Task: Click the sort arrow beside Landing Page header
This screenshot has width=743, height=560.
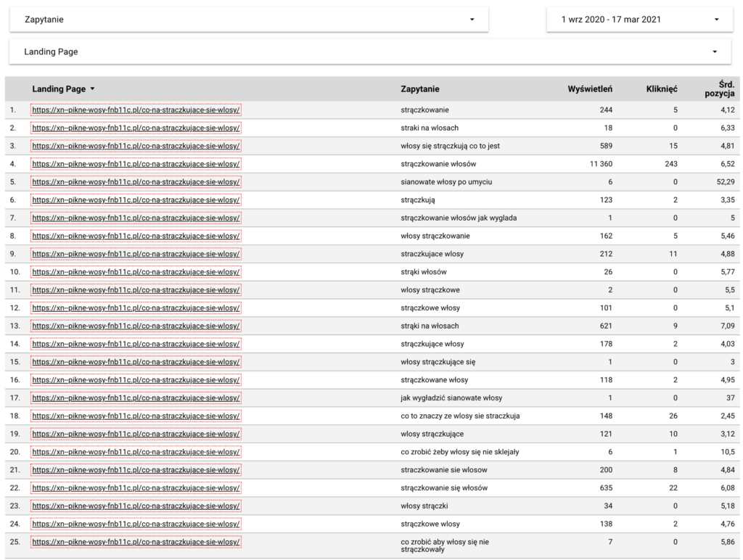Action: 92,89
